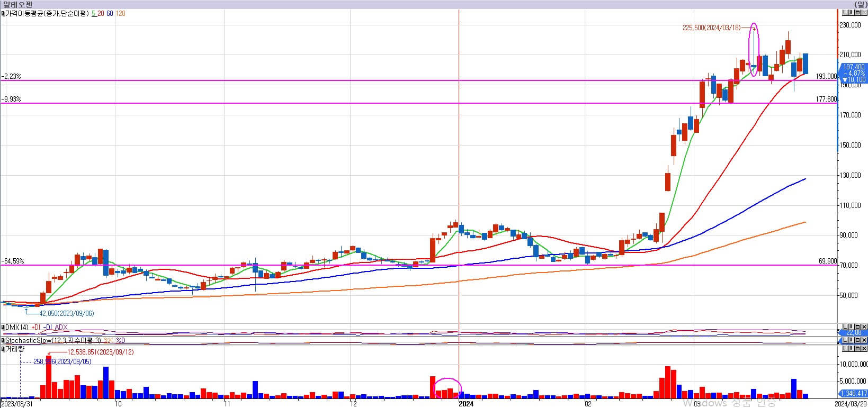Click the 130,000 price axis label

point(851,175)
